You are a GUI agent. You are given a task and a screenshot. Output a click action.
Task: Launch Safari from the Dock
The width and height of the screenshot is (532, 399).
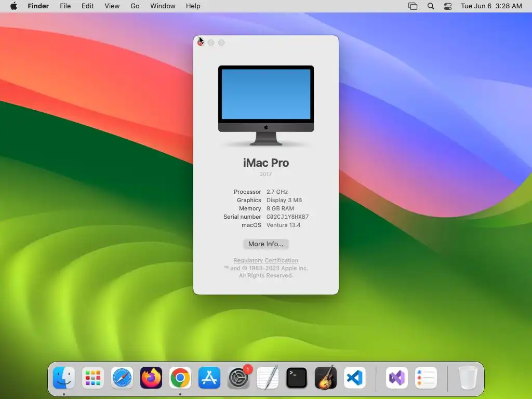coord(122,378)
